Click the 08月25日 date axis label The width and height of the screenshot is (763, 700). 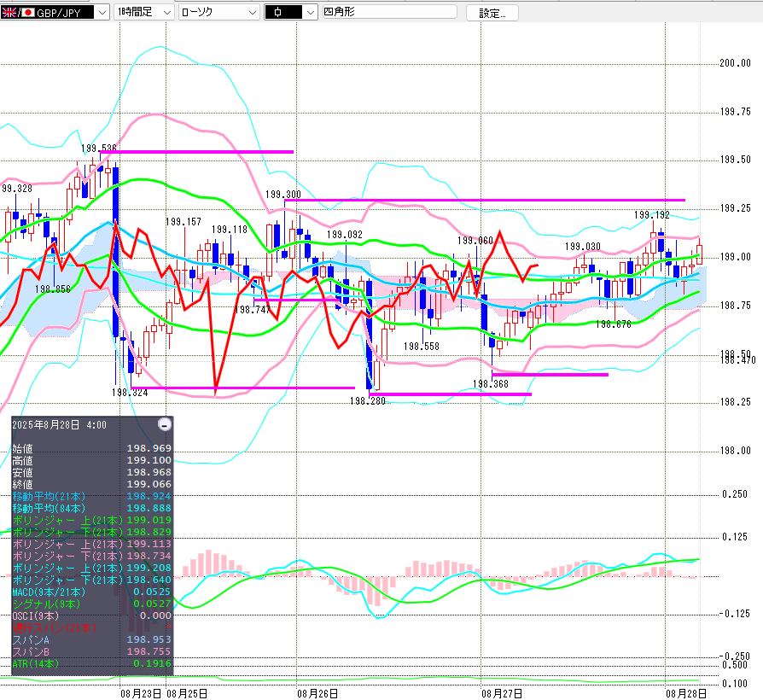pos(187,694)
